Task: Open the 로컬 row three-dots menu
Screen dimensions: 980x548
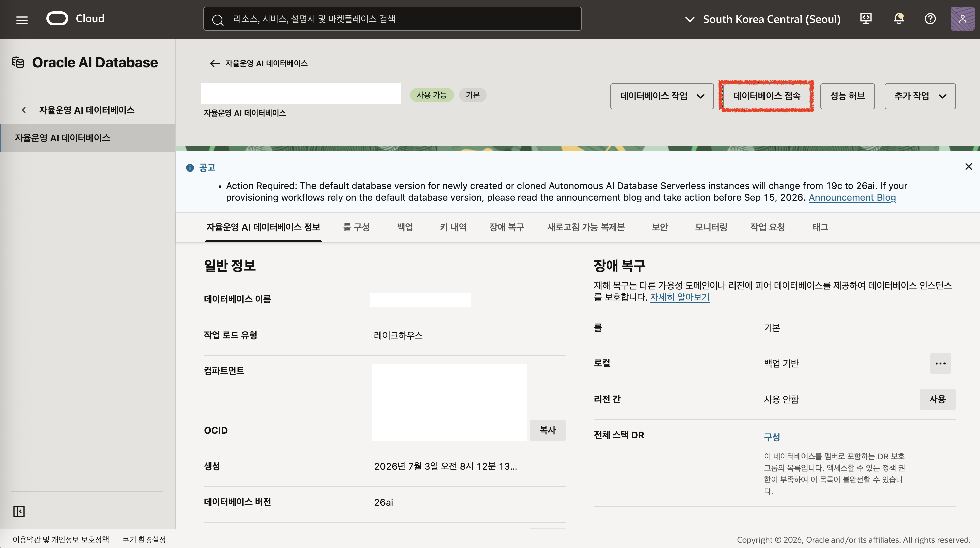Action: pos(940,363)
